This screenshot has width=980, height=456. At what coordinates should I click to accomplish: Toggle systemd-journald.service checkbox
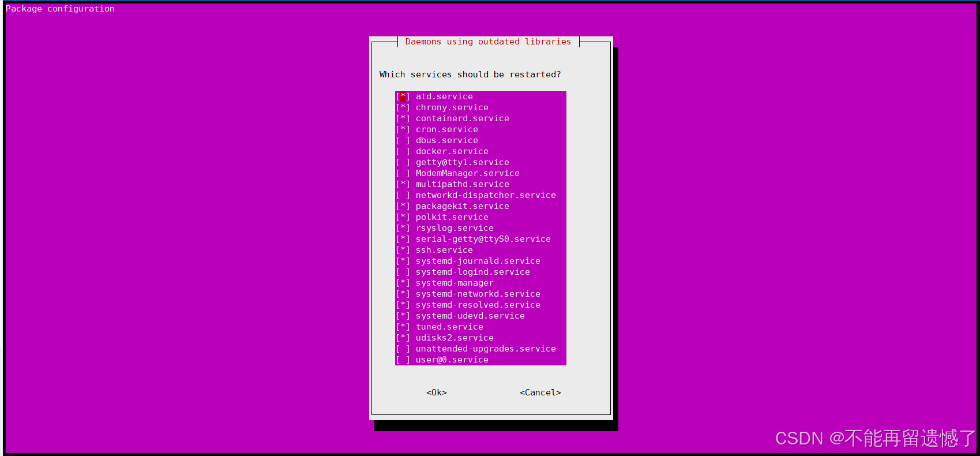point(403,261)
